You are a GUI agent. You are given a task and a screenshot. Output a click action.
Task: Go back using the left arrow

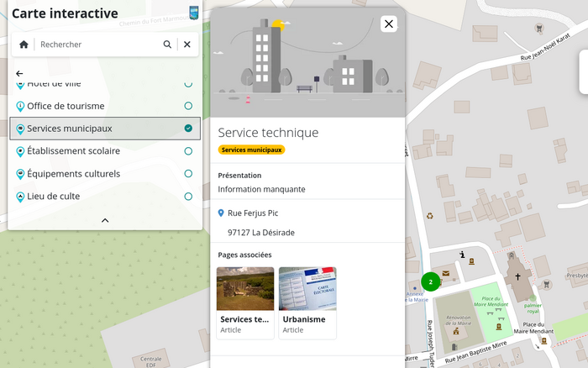(19, 74)
